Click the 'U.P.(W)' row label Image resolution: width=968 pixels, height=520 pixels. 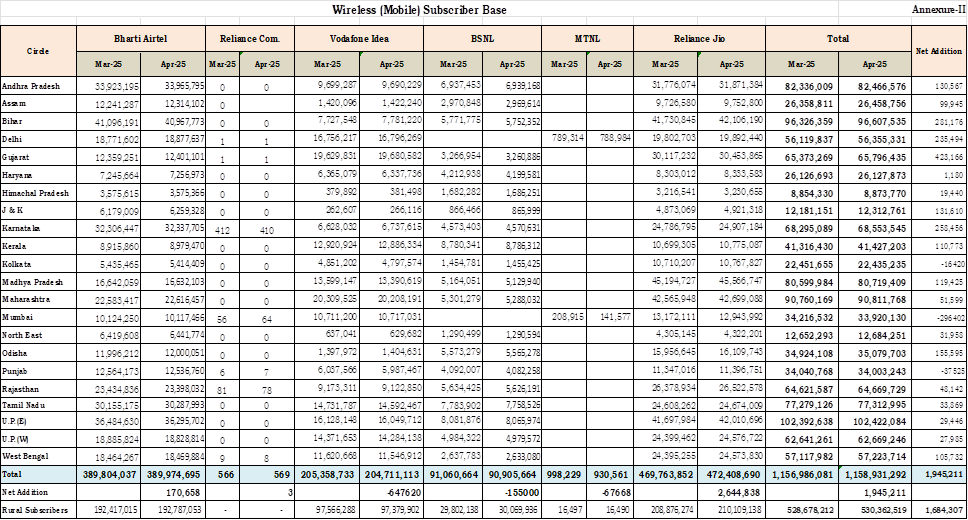pyautogui.click(x=15, y=440)
